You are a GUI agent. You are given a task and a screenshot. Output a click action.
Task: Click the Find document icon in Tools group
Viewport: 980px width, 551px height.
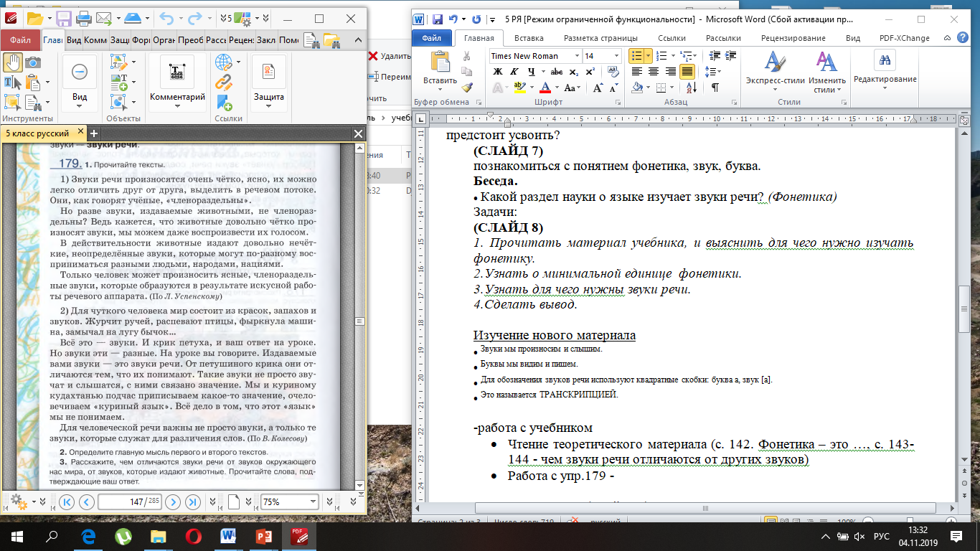33,103
